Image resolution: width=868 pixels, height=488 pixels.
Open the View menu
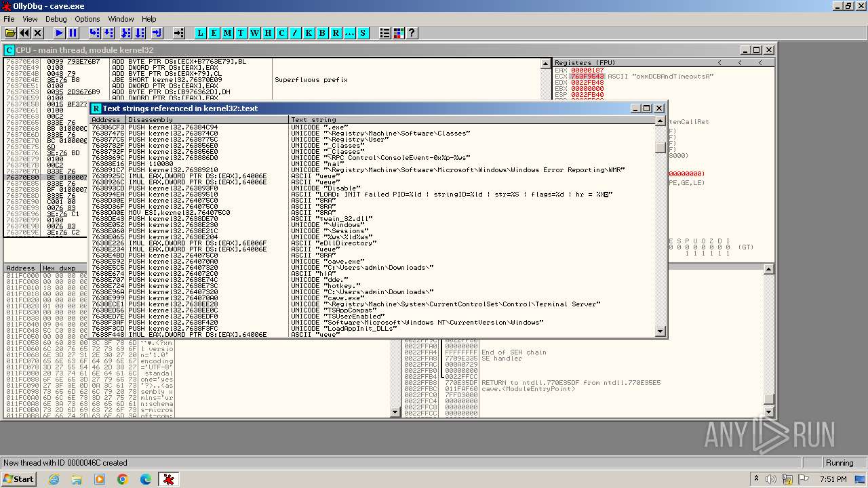(30, 19)
